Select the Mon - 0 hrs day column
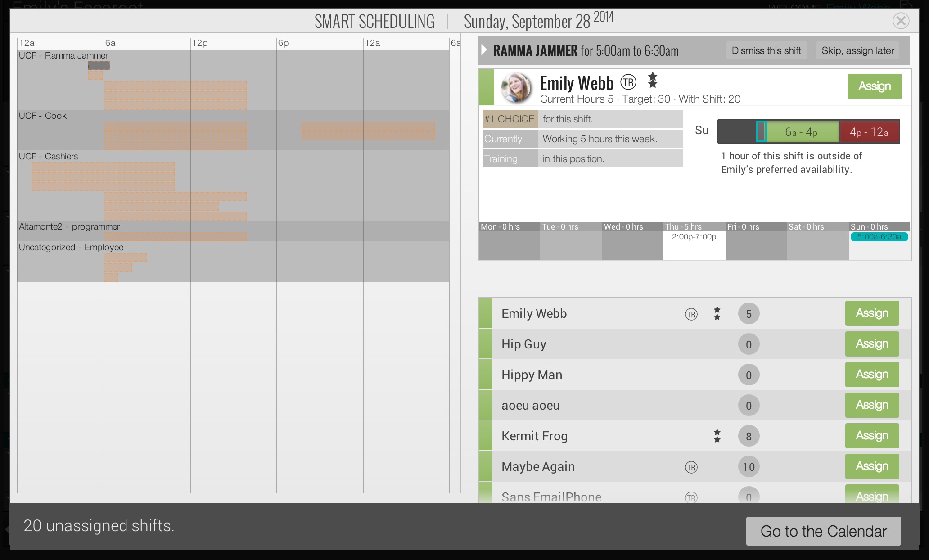The height and width of the screenshot is (560, 929). click(509, 241)
